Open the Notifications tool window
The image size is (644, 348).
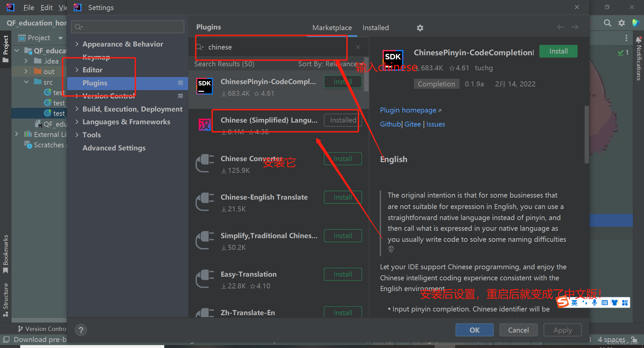pos(639,59)
